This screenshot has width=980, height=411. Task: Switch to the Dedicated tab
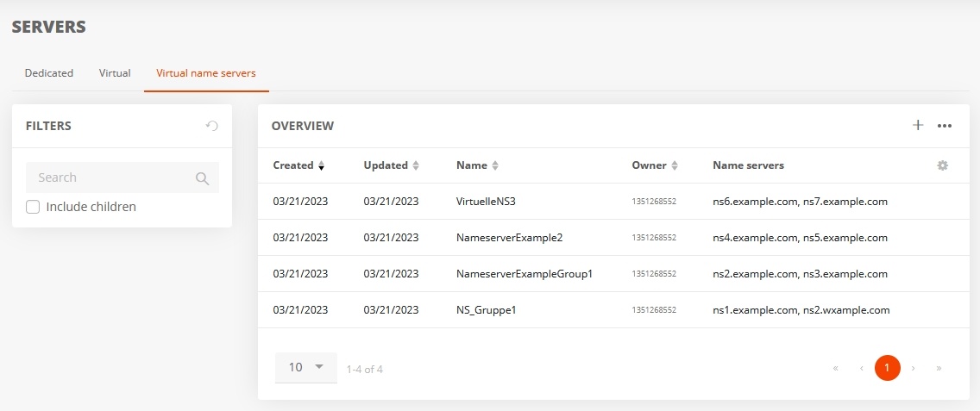pos(49,73)
